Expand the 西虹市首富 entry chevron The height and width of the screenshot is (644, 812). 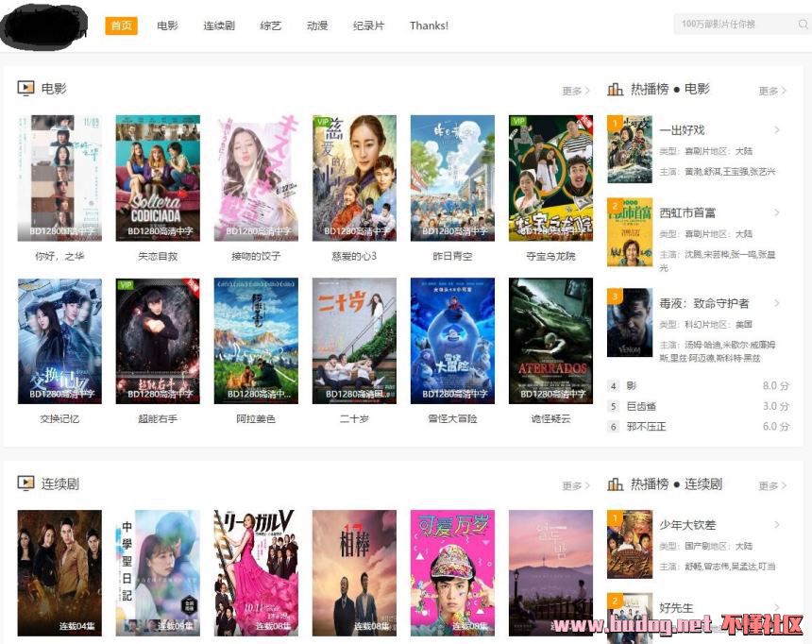point(777,213)
